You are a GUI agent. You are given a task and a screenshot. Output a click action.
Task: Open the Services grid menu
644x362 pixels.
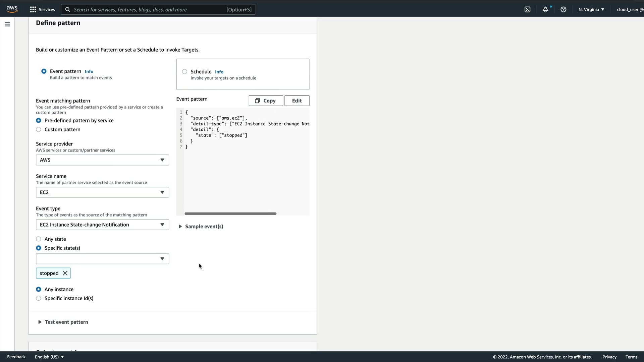pos(42,9)
